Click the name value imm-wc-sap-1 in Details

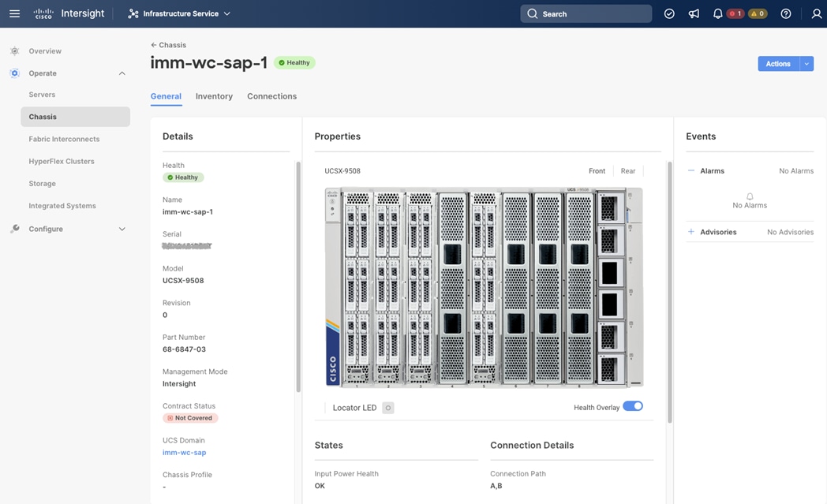188,212
